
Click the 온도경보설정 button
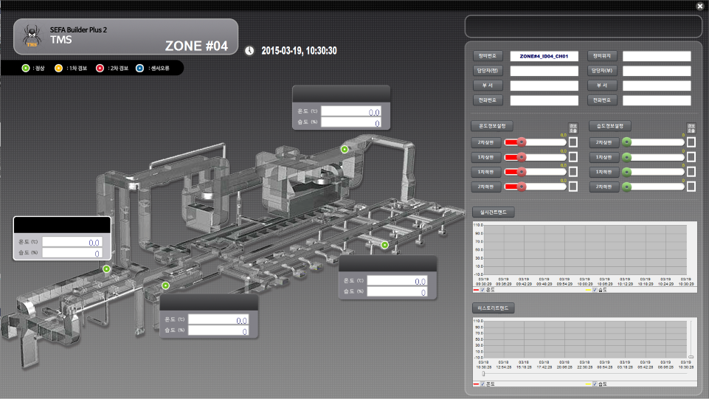(x=492, y=126)
